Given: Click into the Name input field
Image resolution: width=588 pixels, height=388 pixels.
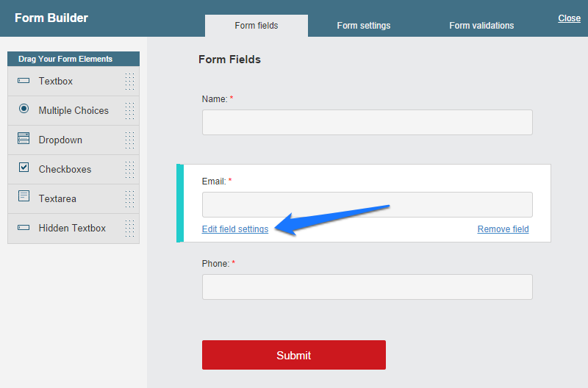Looking at the screenshot, I should coord(367,123).
